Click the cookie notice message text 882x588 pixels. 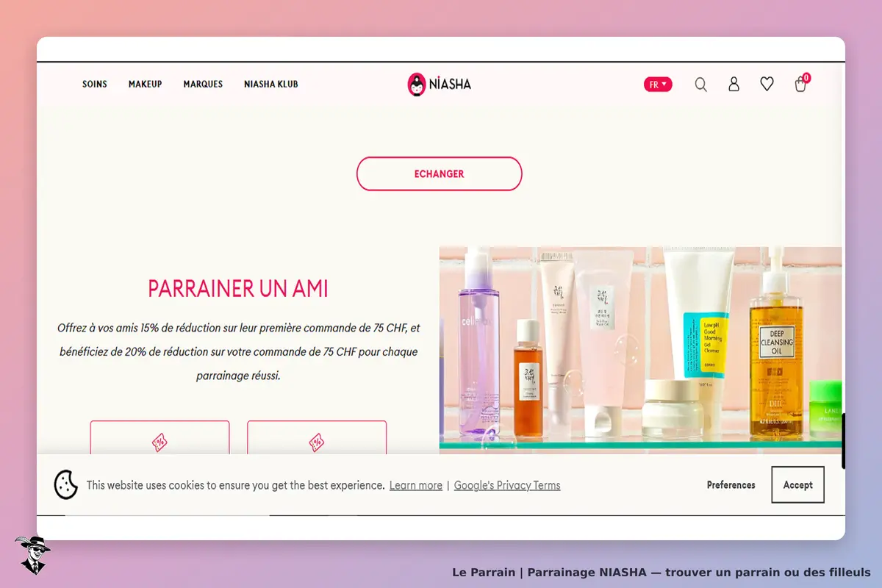(x=236, y=485)
